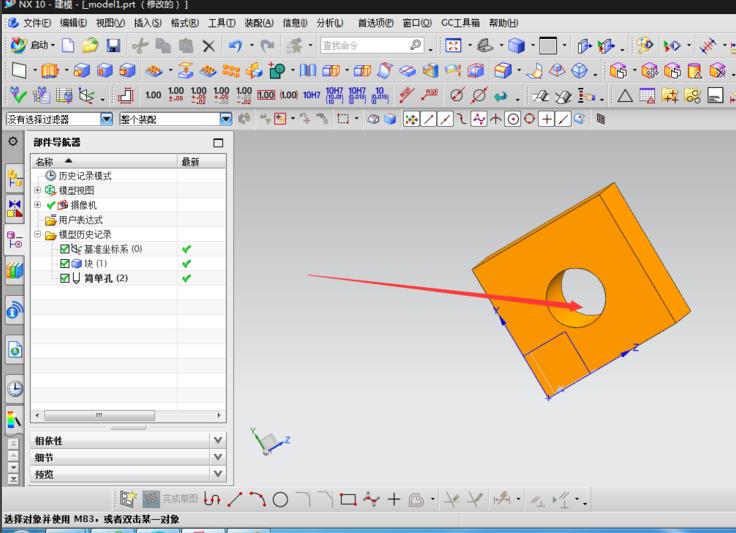Expand the 模型视图 tree node

point(38,190)
